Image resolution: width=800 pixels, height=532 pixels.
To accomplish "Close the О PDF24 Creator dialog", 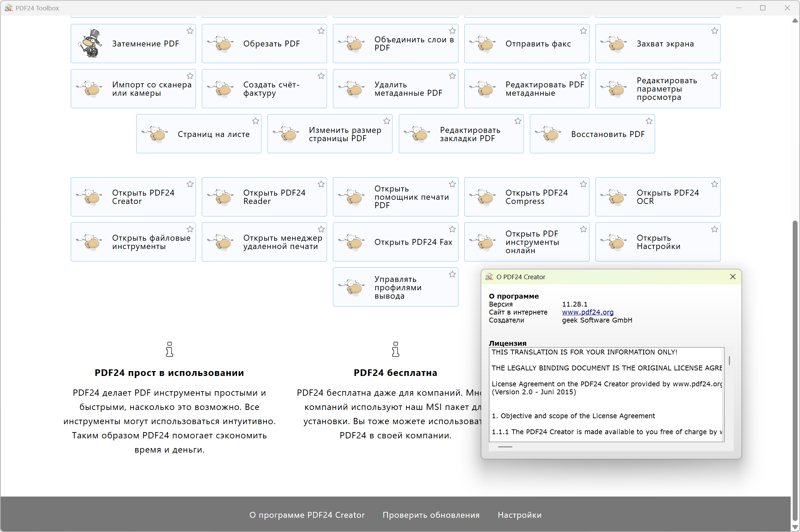I will [733, 277].
